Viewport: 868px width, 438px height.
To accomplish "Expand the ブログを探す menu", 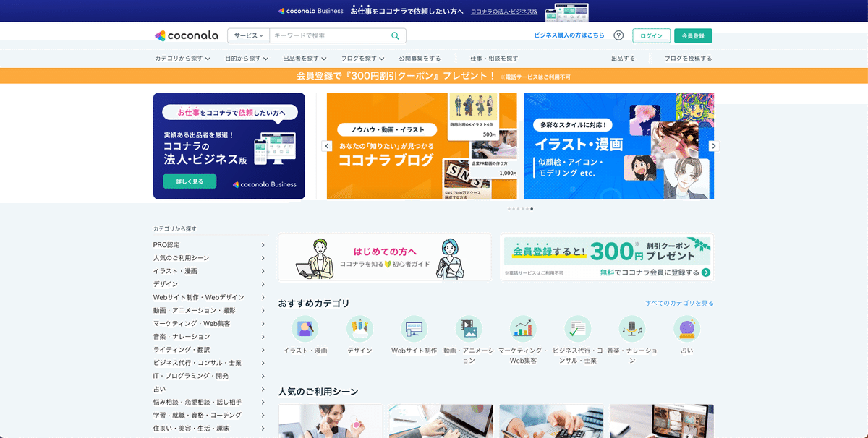I will (x=362, y=59).
